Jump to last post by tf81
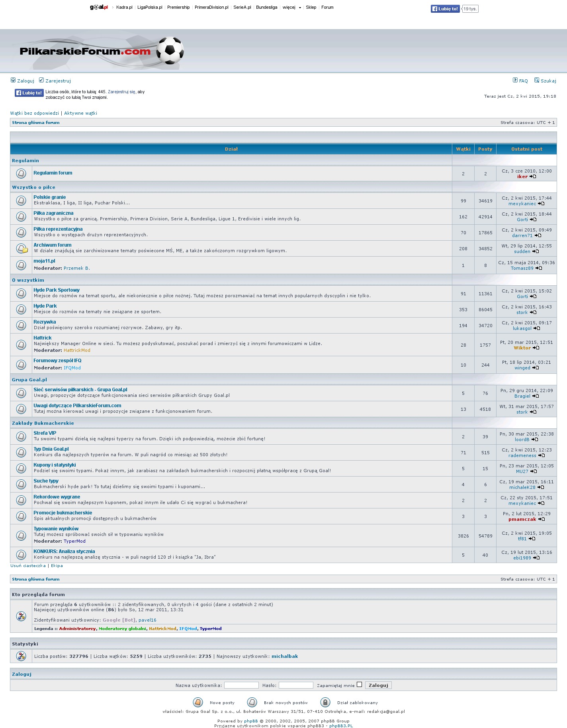Screen dimensions: 567x728 pos(532,539)
